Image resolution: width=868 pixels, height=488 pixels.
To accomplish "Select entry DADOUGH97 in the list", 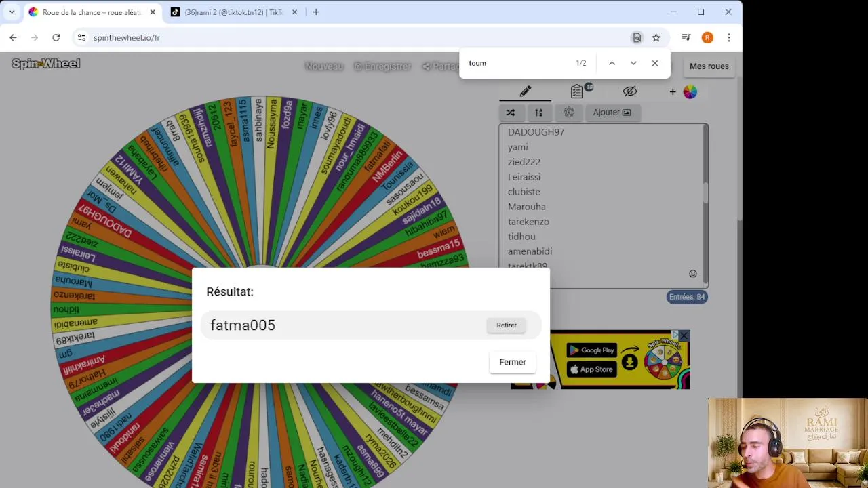I will pos(536,132).
